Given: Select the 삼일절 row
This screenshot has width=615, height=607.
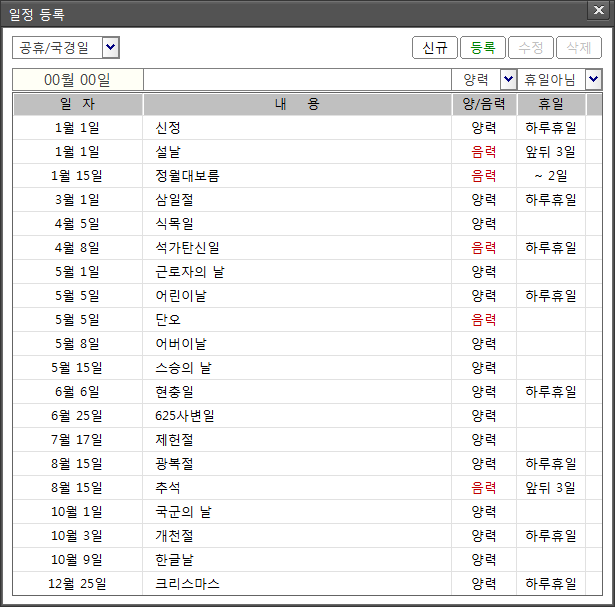Looking at the screenshot, I should [x=308, y=200].
